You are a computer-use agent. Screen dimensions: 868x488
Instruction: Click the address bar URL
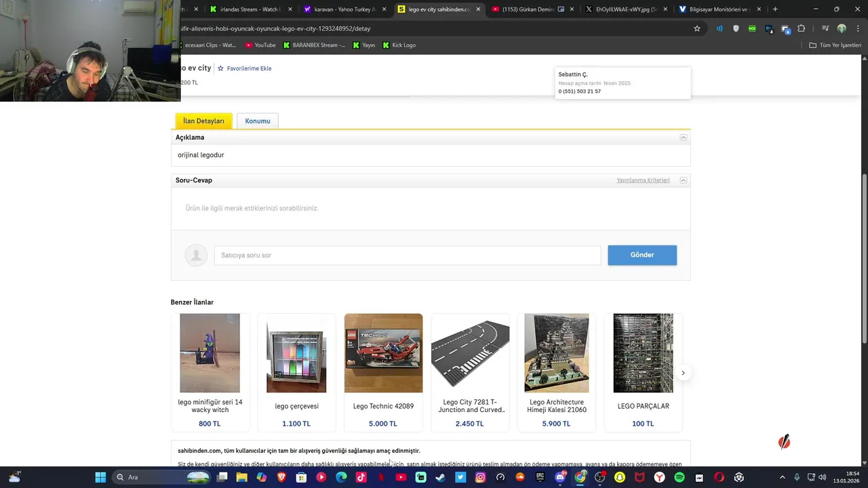(275, 28)
